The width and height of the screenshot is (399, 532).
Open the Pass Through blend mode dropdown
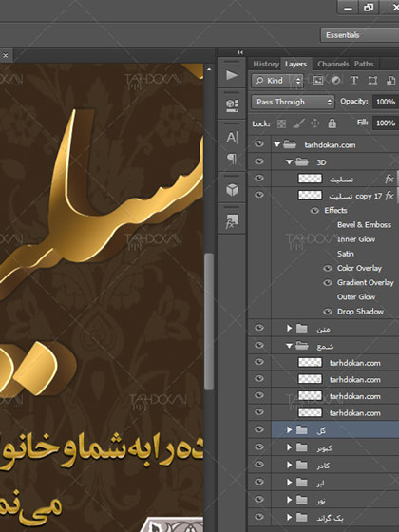[x=294, y=102]
